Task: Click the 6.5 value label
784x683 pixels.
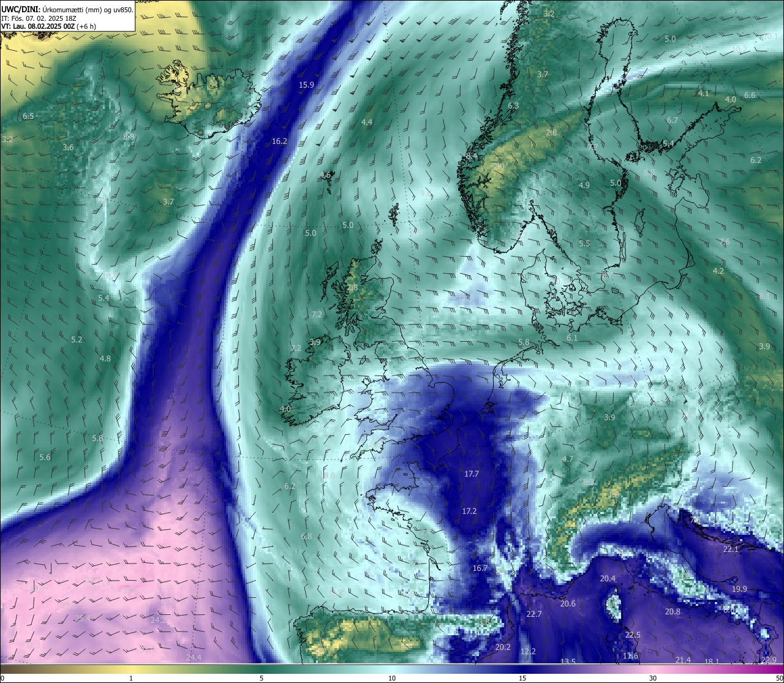Action: click(x=29, y=116)
